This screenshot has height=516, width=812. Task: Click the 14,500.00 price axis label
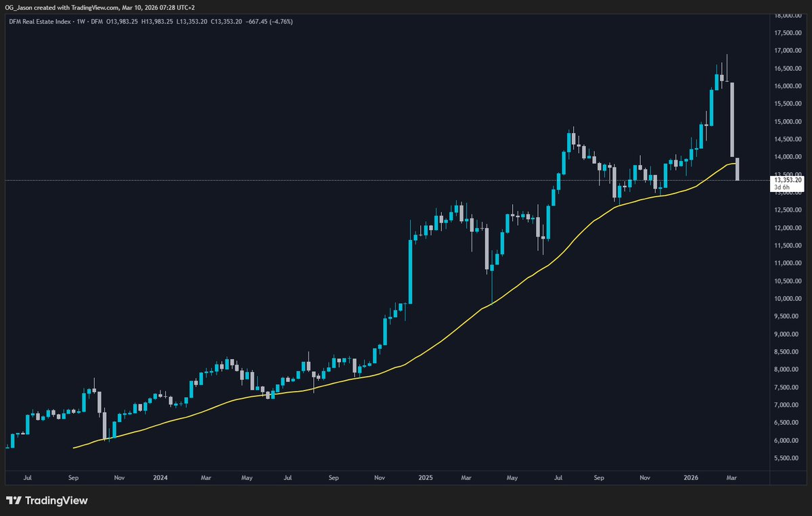(788, 139)
